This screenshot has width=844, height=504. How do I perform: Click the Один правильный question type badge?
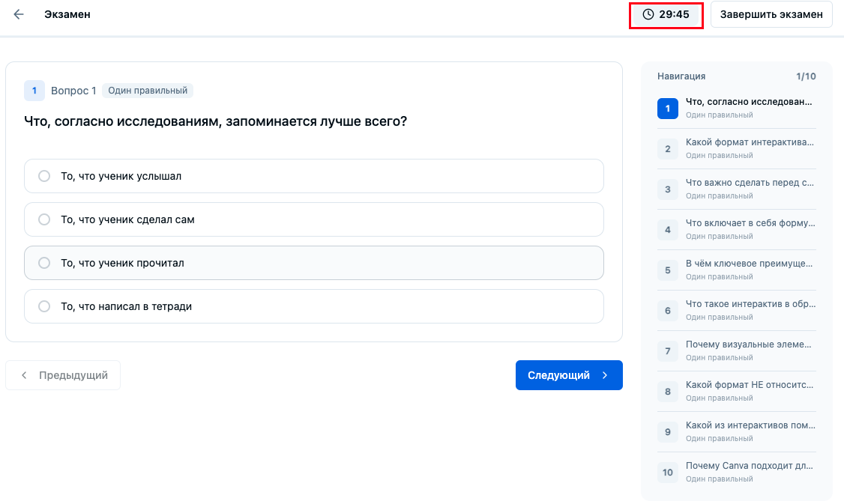tap(148, 91)
